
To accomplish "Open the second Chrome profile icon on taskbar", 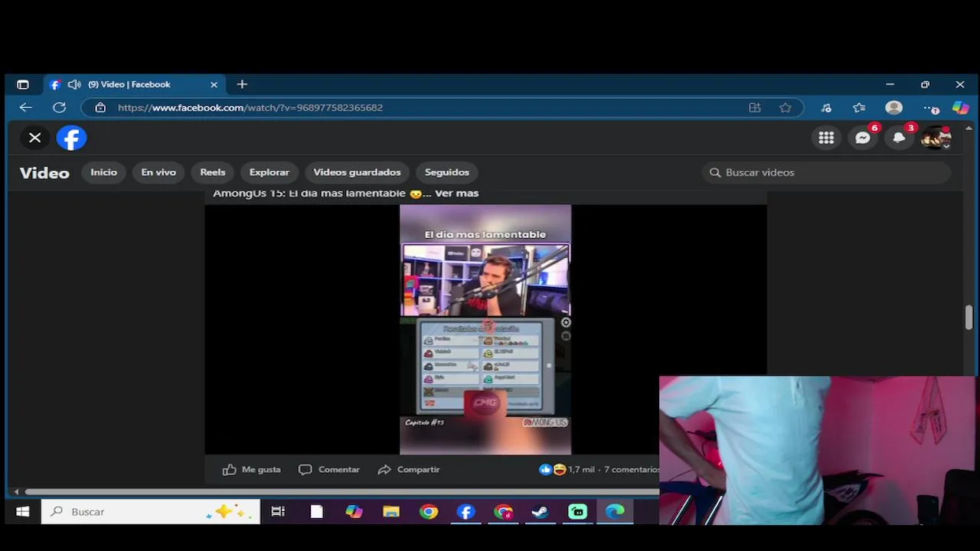I will tap(504, 512).
